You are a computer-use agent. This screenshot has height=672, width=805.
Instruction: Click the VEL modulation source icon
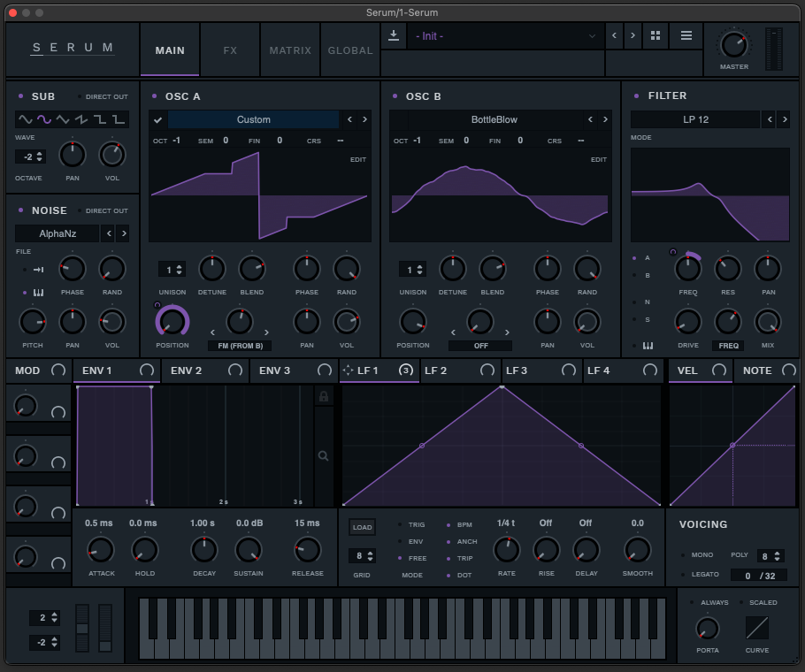click(x=719, y=370)
